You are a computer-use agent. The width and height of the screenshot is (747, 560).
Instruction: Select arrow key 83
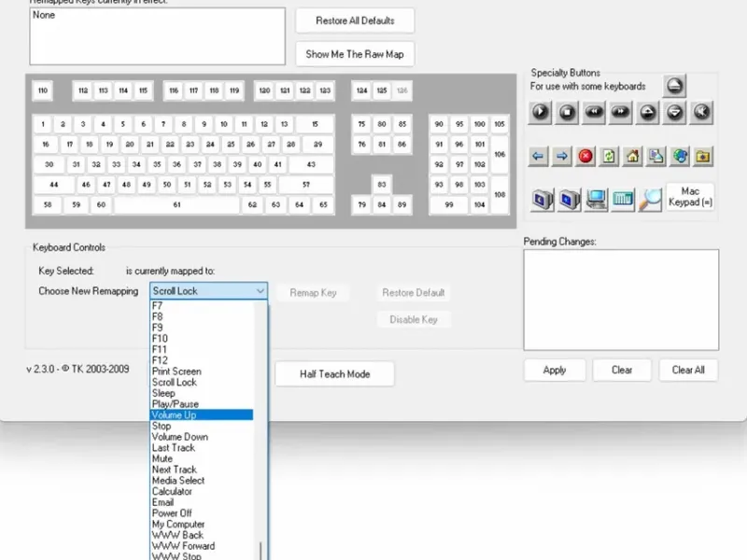click(x=382, y=185)
